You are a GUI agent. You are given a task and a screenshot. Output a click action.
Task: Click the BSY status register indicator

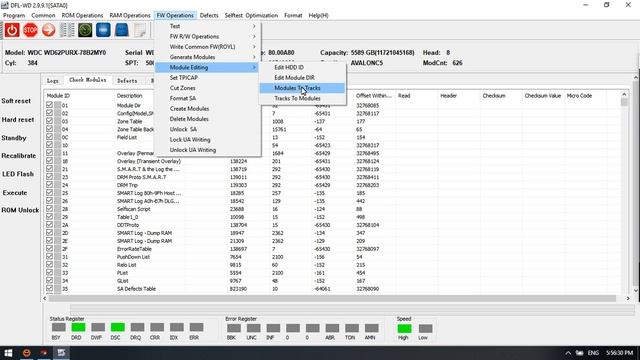(x=58, y=327)
